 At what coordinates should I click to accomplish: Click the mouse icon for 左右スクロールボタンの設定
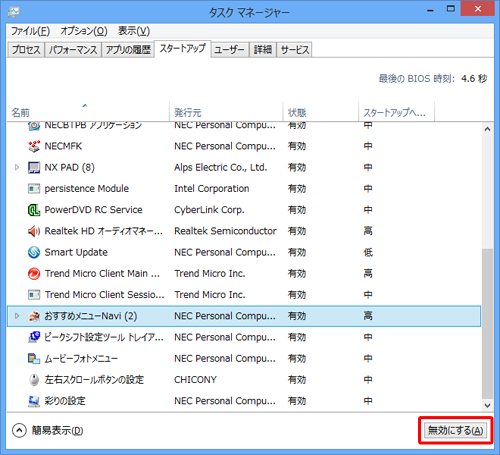[34, 380]
